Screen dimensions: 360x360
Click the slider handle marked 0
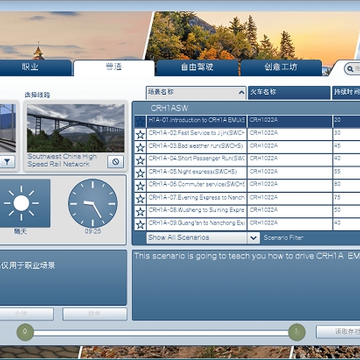click(25, 332)
